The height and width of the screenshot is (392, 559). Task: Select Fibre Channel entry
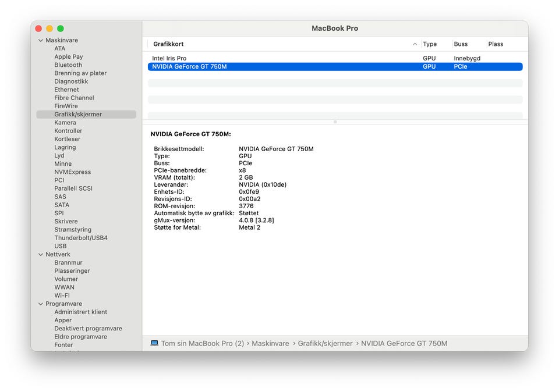pos(74,98)
